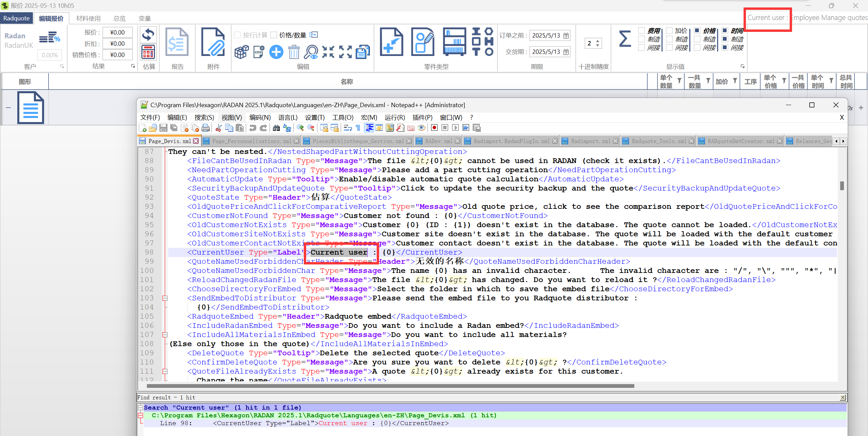Open the attachment paperclip document icon
The image size is (868, 436).
213,42
